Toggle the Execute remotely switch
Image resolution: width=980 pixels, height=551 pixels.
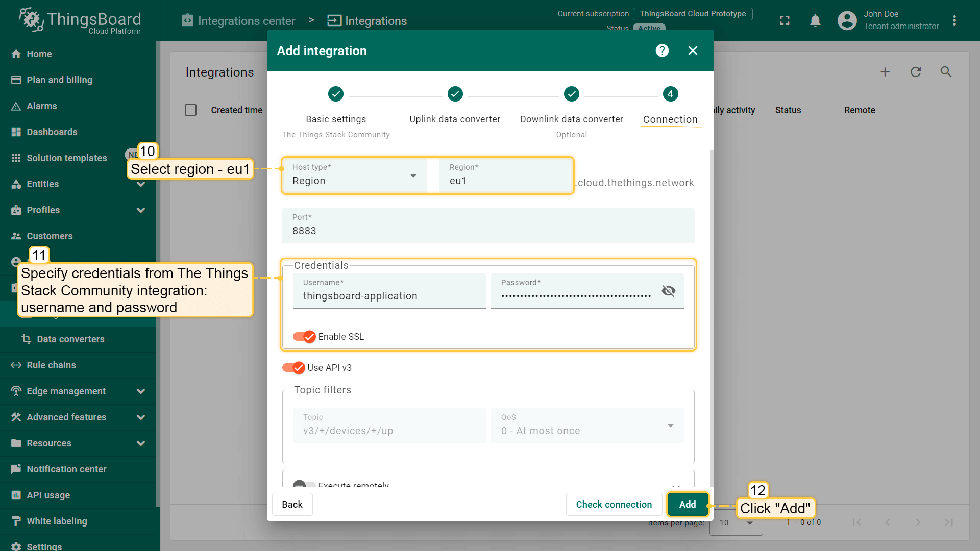304,484
